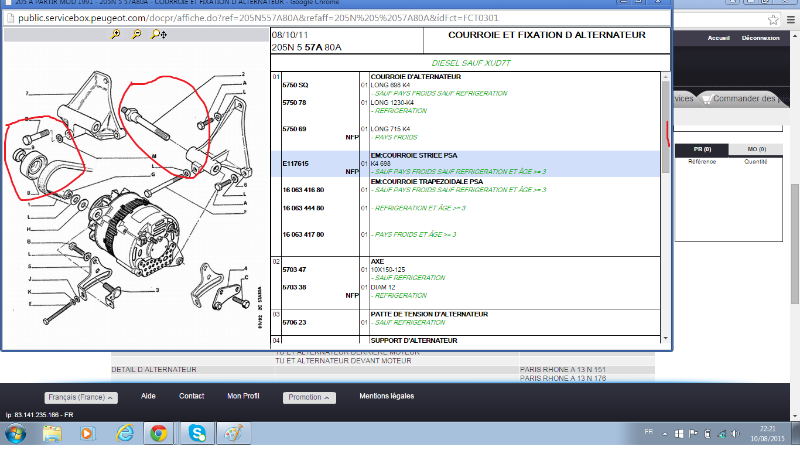Launch File Explorer from the taskbar
This screenshot has height=450, width=800.
52,434
